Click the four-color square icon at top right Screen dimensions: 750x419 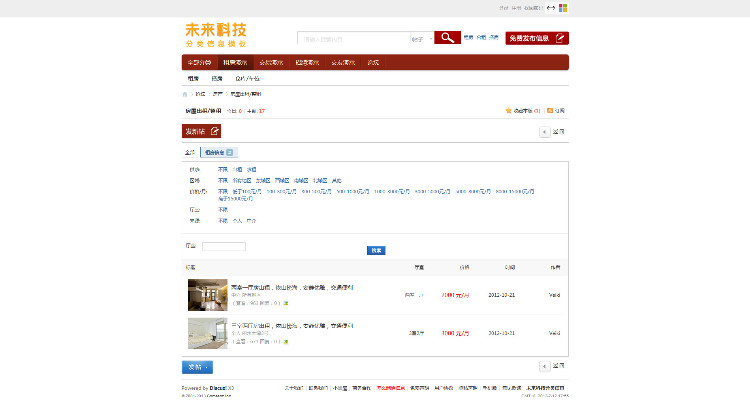[563, 8]
